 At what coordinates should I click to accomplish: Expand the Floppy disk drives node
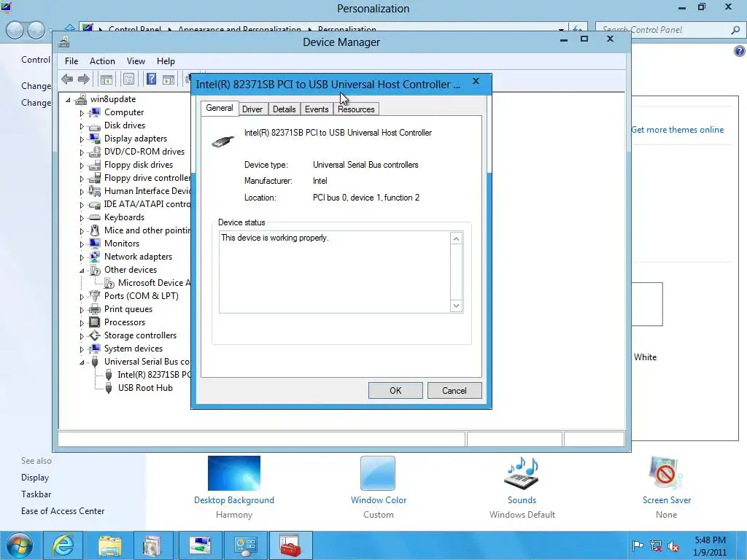[x=82, y=166]
